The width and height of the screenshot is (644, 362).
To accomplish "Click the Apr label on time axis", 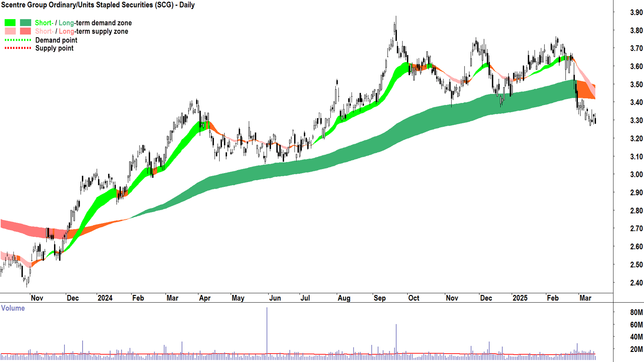I will 205,298.
